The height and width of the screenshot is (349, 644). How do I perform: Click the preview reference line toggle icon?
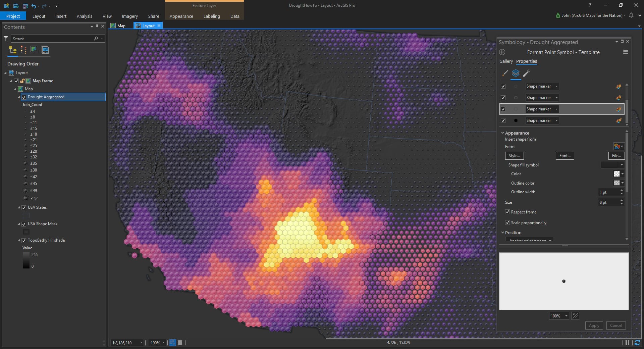tap(575, 316)
